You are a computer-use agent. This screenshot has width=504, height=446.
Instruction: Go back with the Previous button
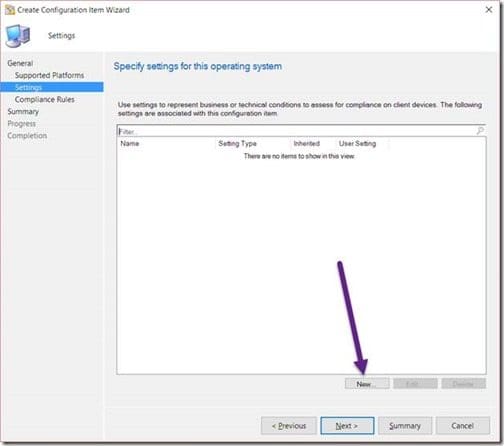[x=289, y=426]
